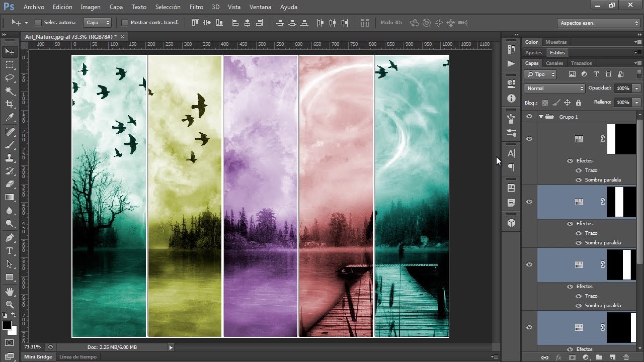Image resolution: width=644 pixels, height=362 pixels.
Task: Toggle lock all (padlock) for layer
Action: tap(579, 103)
